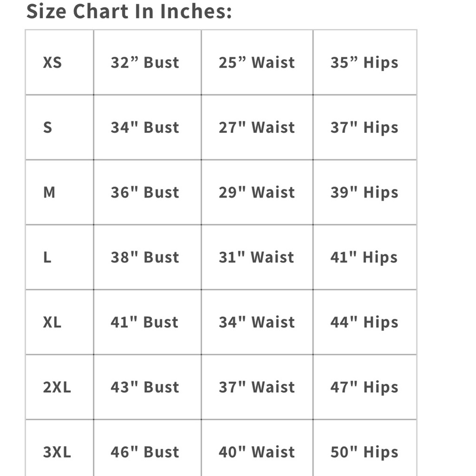Click the 27" Waist entry
The image size is (476, 476).
tap(257, 127)
